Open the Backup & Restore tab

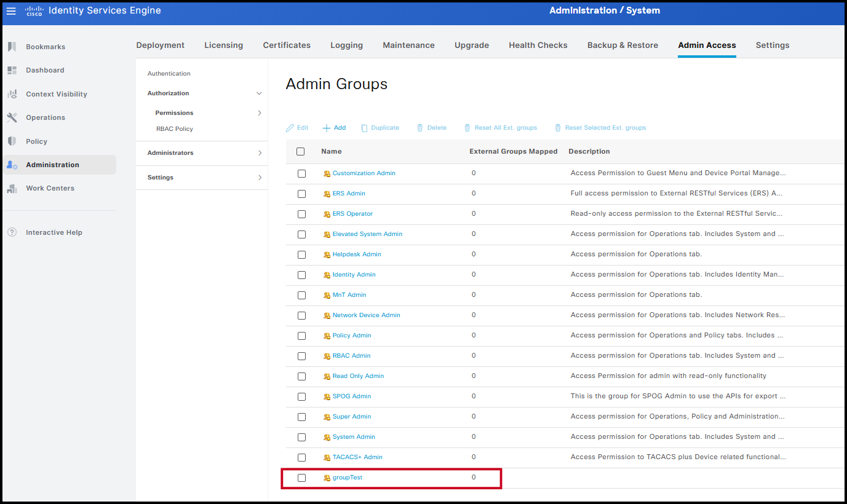point(622,45)
